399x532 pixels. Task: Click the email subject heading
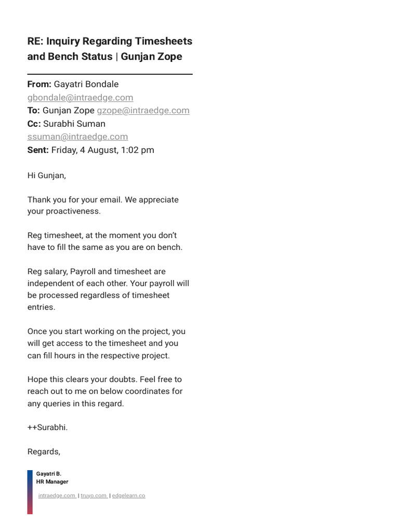110,48
